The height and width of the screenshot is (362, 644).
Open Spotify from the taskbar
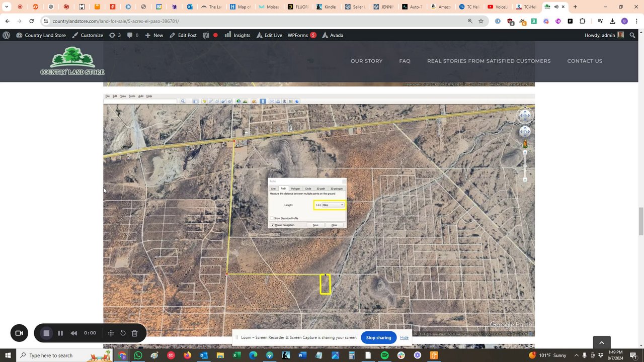point(384,355)
